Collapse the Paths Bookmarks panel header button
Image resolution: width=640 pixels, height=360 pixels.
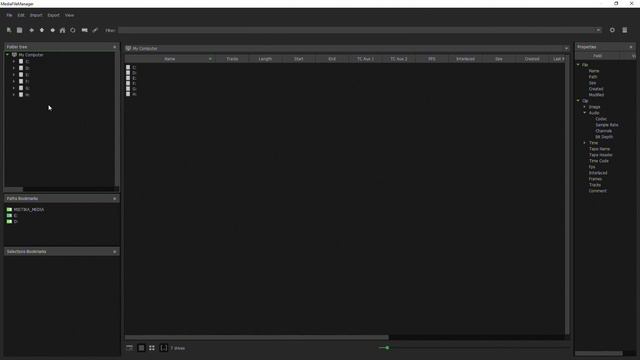pyautogui.click(x=114, y=198)
